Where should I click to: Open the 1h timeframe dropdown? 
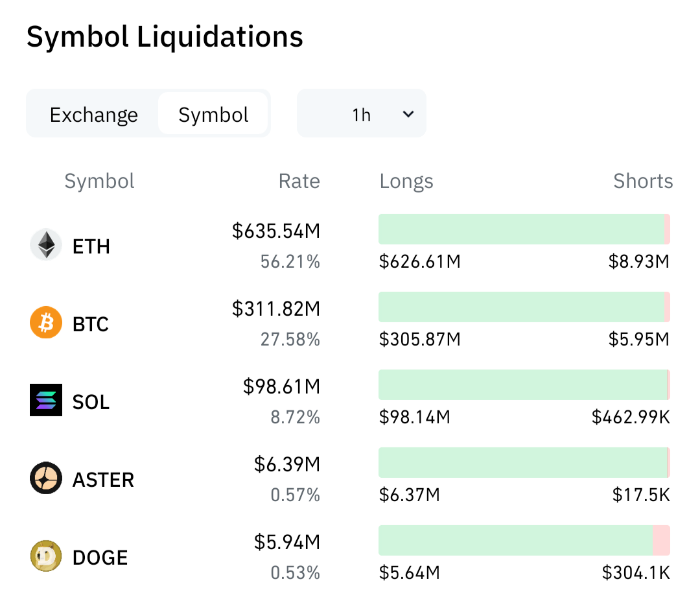[x=362, y=113]
